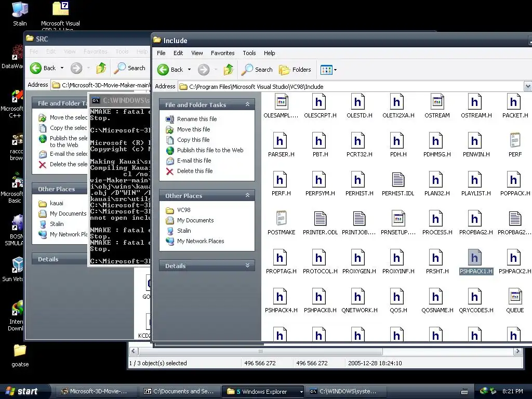The height and width of the screenshot is (399, 532).
Task: Select the QUEUE file icon
Action: tap(515, 301)
